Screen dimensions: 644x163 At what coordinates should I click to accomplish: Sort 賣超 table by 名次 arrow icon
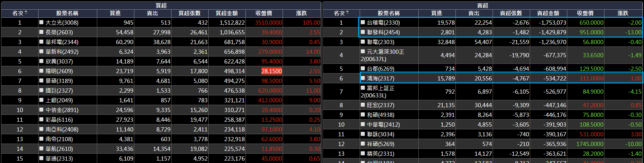click(x=348, y=13)
